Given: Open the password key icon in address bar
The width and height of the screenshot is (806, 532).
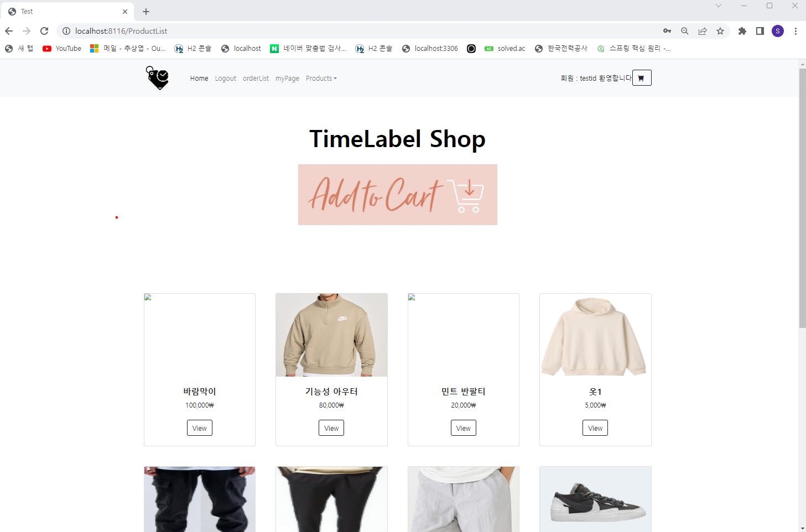Looking at the screenshot, I should pos(667,31).
